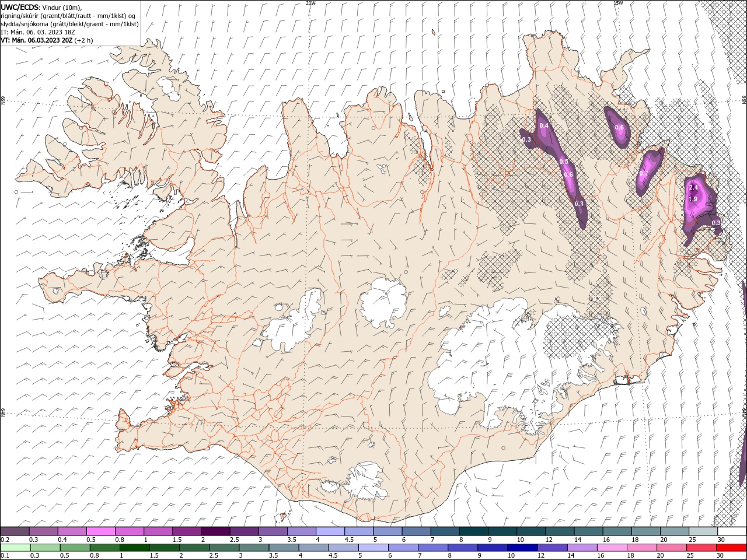
Task: Pick the pale grey upper swatch at 25
Action: tap(703, 531)
